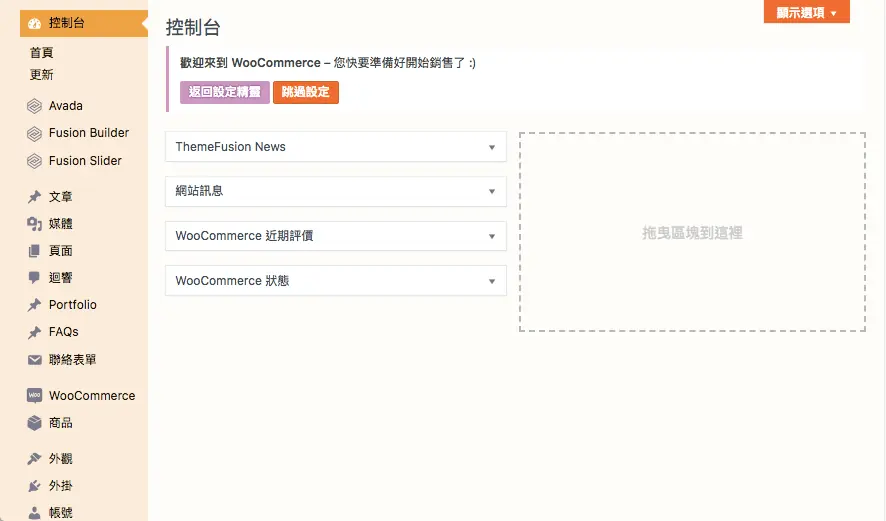Click the Fusion Slider layered icon
886x521 pixels.
point(34,161)
